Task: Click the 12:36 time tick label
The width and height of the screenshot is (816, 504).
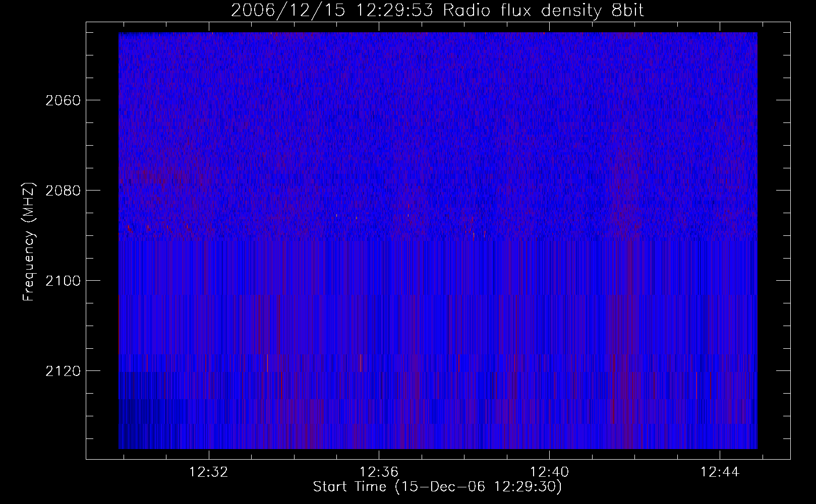Action: coord(379,472)
